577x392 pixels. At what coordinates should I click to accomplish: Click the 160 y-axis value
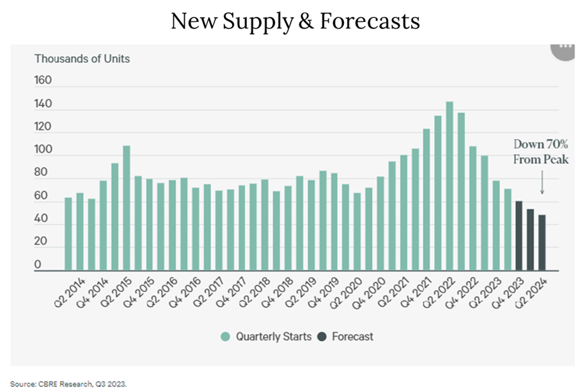(x=43, y=82)
